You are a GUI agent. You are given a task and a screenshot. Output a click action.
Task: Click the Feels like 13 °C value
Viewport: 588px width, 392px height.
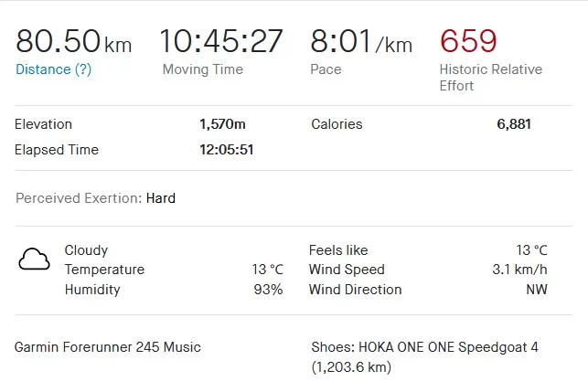point(531,250)
